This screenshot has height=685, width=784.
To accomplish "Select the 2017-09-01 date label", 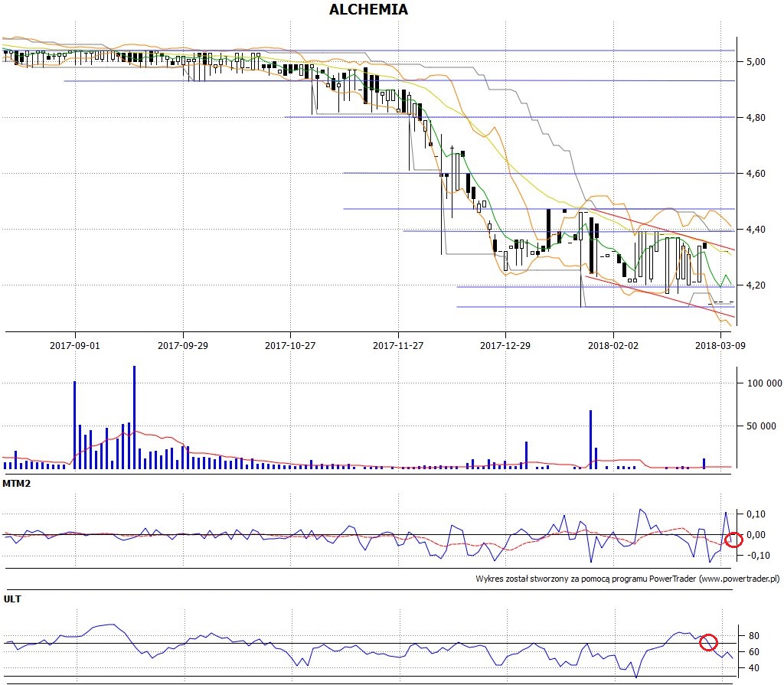I will tap(75, 345).
